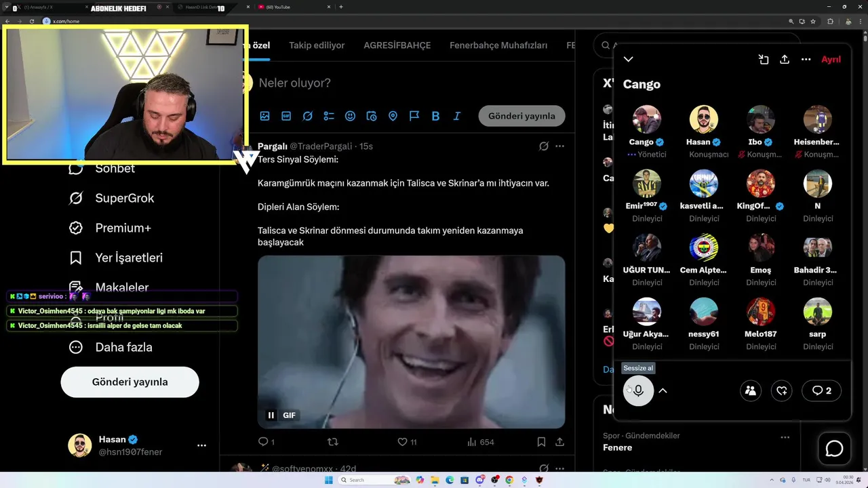View analytics showing 654 views
This screenshot has height=488, width=868.
tap(481, 442)
